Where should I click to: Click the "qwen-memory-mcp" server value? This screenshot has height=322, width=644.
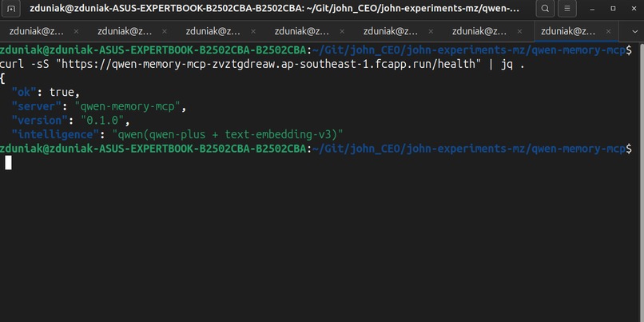point(128,106)
